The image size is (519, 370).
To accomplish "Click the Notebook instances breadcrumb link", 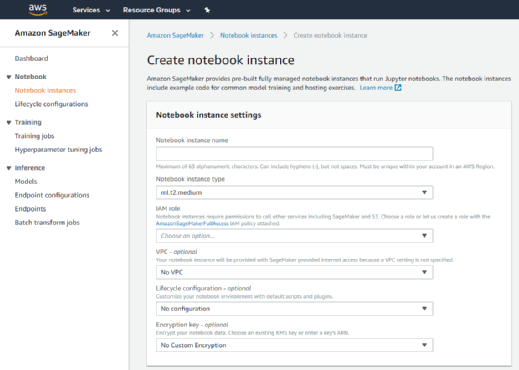I will coord(249,35).
